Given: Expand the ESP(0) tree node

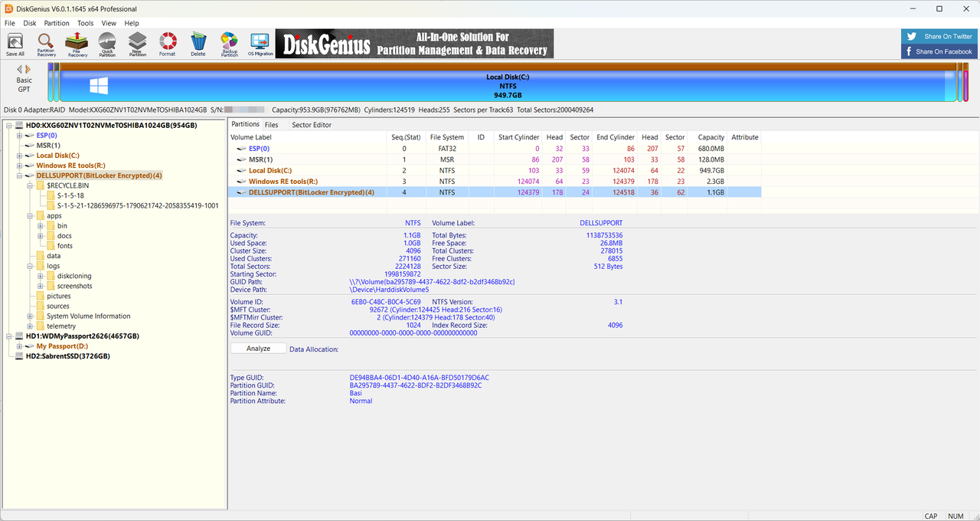Looking at the screenshot, I should tap(20, 135).
